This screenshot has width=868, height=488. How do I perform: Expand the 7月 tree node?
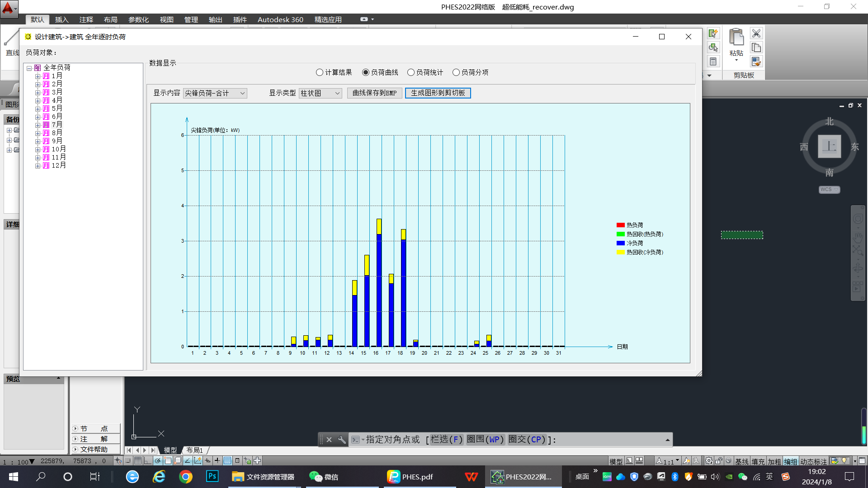click(38, 125)
